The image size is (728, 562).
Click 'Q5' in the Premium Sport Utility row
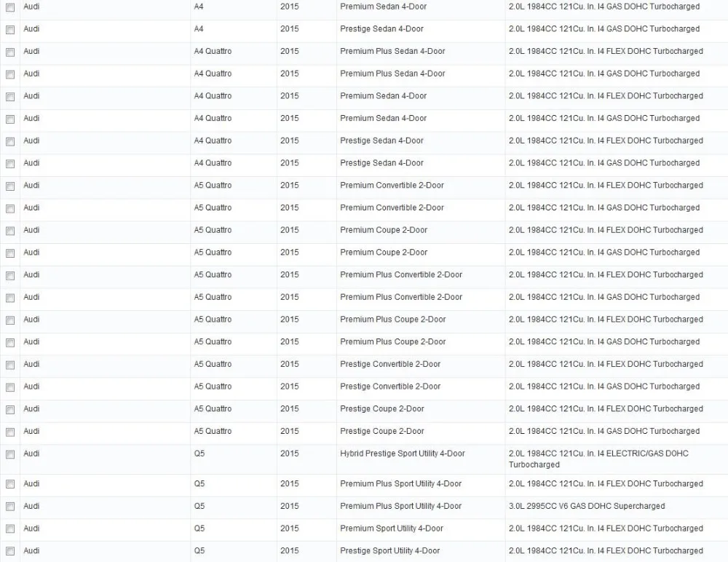tap(199, 528)
